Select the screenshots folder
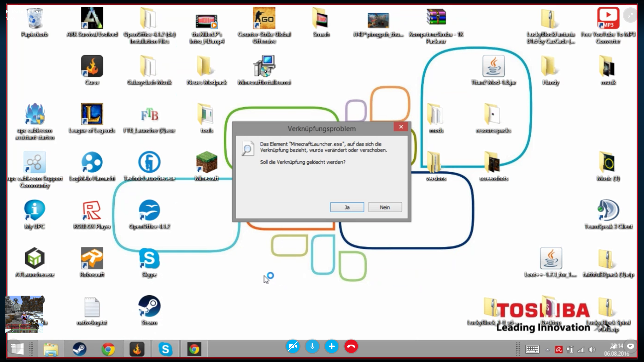644x362 pixels. (x=493, y=166)
